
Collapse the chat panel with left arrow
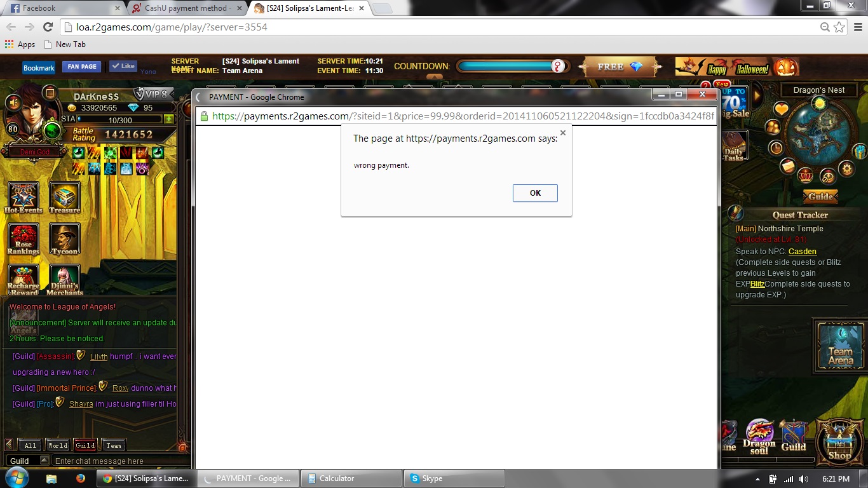pyautogui.click(x=9, y=445)
